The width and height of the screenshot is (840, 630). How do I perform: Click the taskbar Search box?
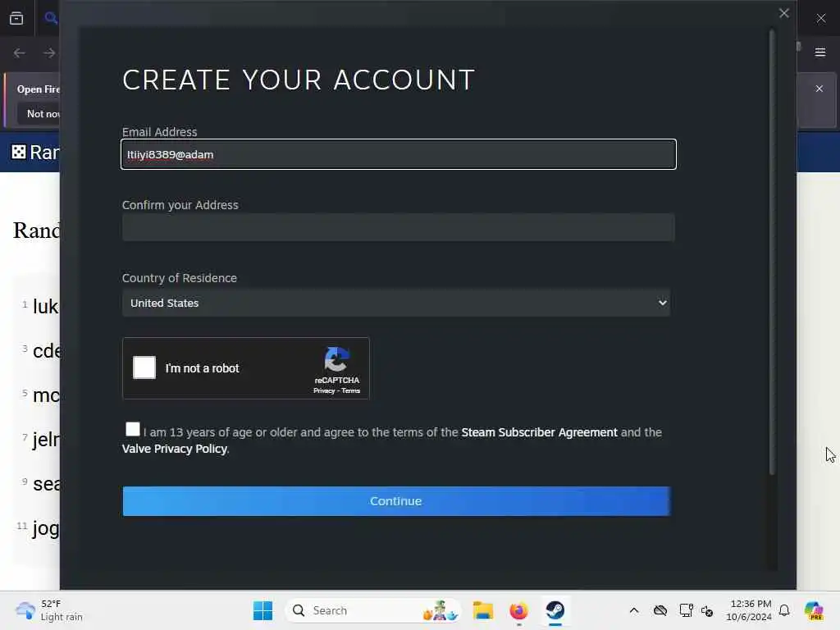(374, 610)
